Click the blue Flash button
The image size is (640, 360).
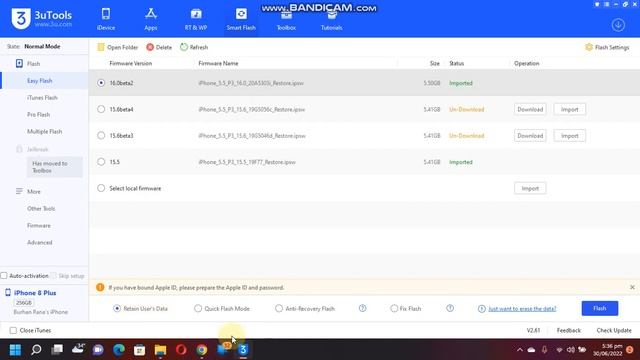pos(600,308)
